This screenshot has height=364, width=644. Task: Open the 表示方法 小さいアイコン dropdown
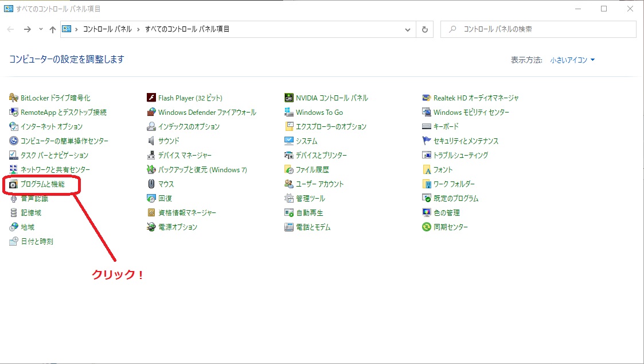click(x=572, y=60)
